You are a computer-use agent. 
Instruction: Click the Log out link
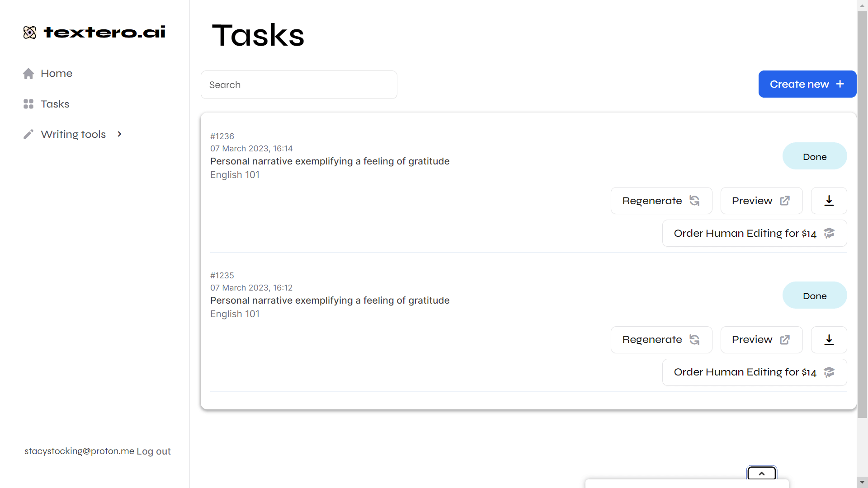(x=154, y=451)
